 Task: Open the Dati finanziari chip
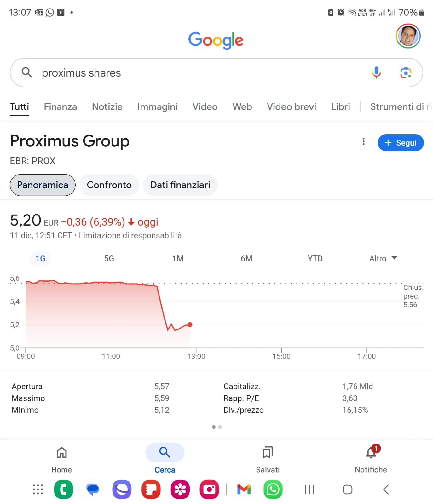point(180,185)
